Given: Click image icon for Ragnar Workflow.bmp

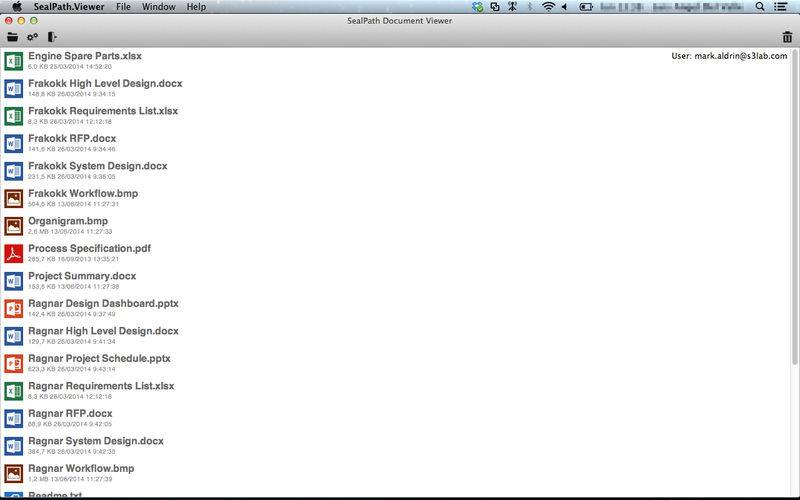Looking at the screenshot, I should tap(14, 473).
